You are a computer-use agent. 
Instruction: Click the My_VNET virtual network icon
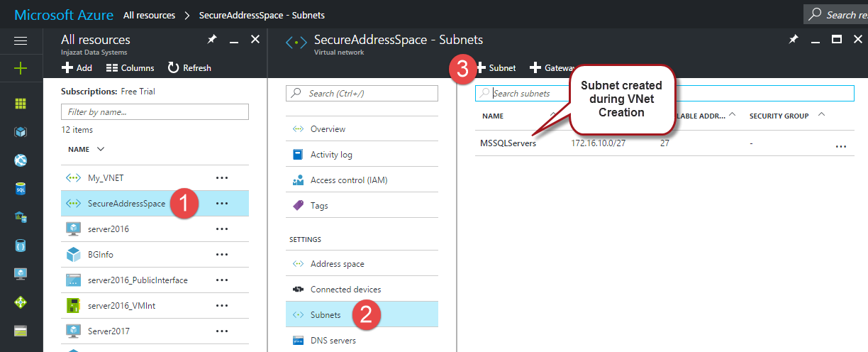73,177
